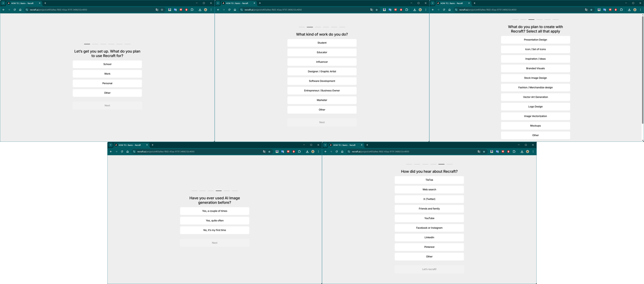Select 'Yes, quite often' answer
Screen dimensions: 644x284
point(215,221)
